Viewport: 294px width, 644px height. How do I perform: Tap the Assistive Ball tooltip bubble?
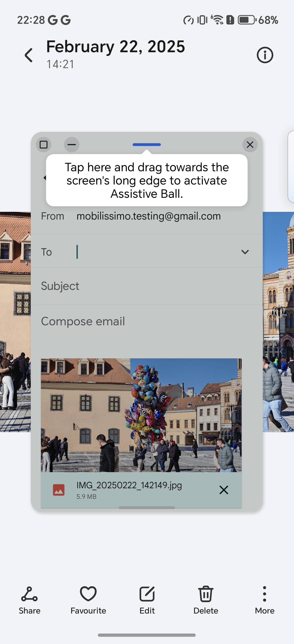147,180
